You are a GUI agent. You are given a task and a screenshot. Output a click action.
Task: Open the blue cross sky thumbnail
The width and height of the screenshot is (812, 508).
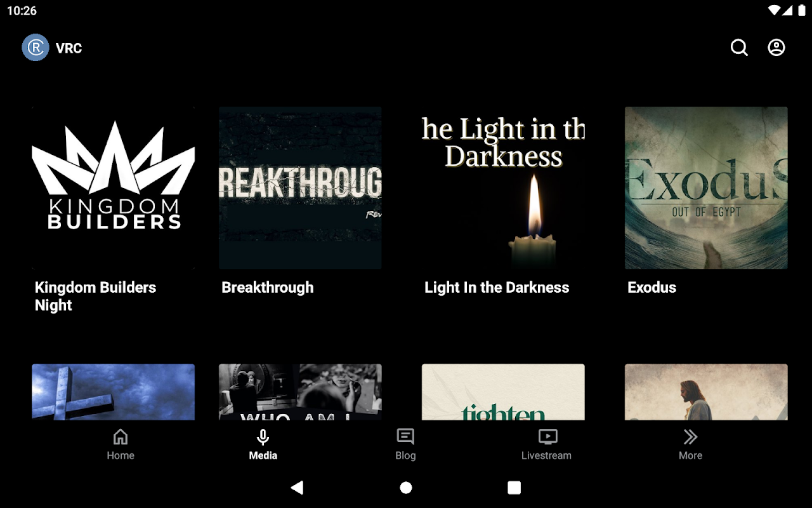(114, 392)
